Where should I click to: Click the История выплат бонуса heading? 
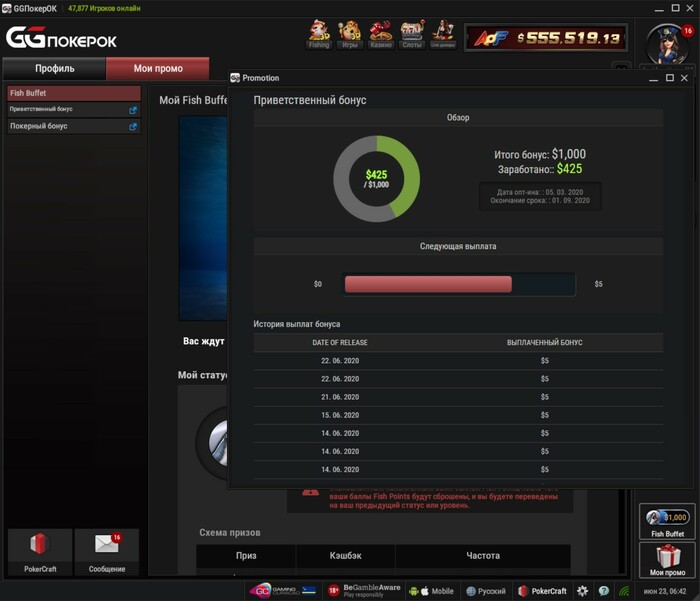click(x=296, y=324)
